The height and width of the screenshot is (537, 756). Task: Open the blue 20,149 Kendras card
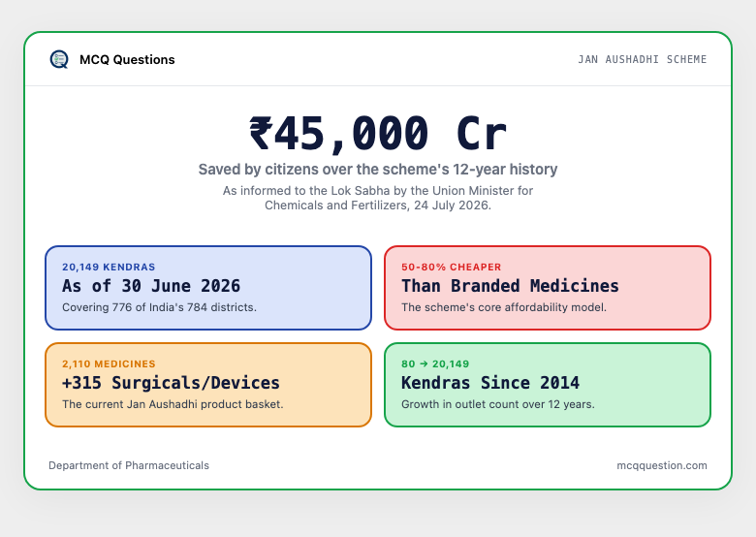point(208,288)
